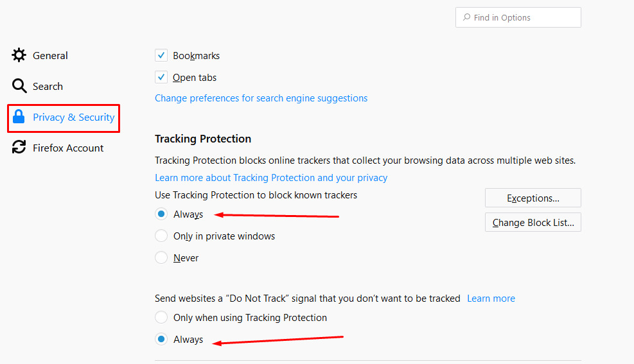The image size is (634, 364).
Task: Uncheck the Open tabs checkbox
Action: (x=161, y=77)
